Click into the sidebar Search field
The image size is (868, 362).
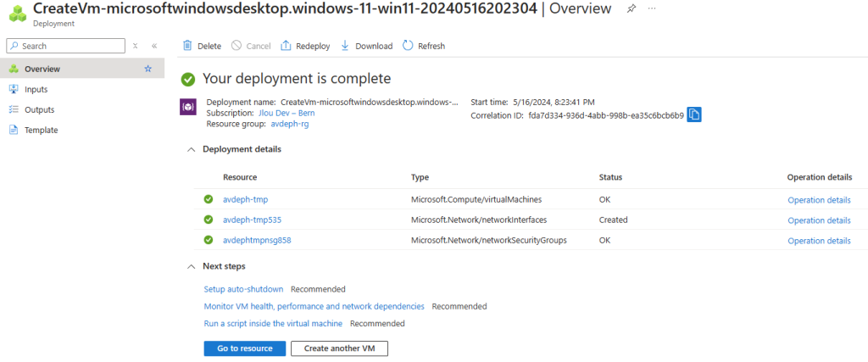(x=66, y=46)
